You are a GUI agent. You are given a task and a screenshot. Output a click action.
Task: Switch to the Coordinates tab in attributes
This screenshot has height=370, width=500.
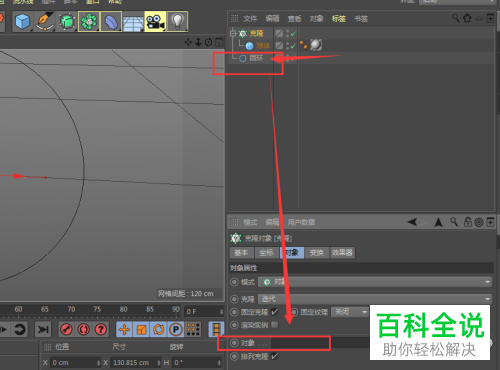266,253
